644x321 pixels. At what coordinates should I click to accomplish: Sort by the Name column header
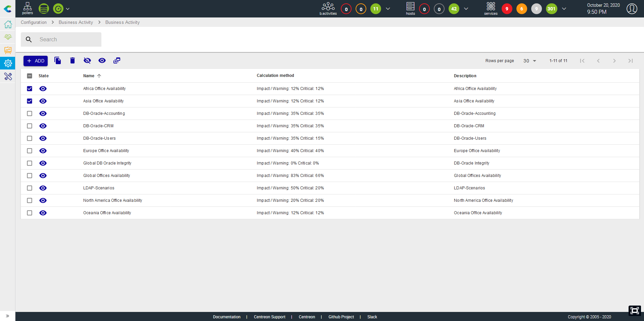click(89, 76)
